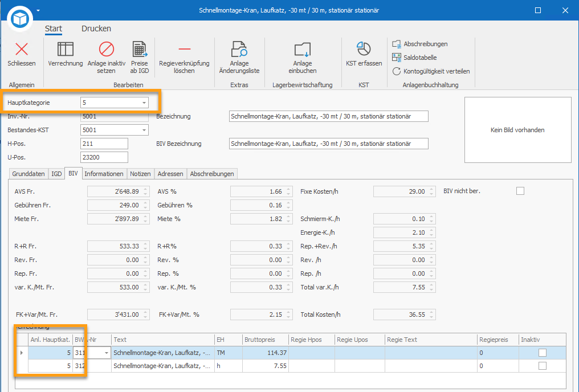Select the BIV tab
The image size is (579, 392).
click(73, 173)
